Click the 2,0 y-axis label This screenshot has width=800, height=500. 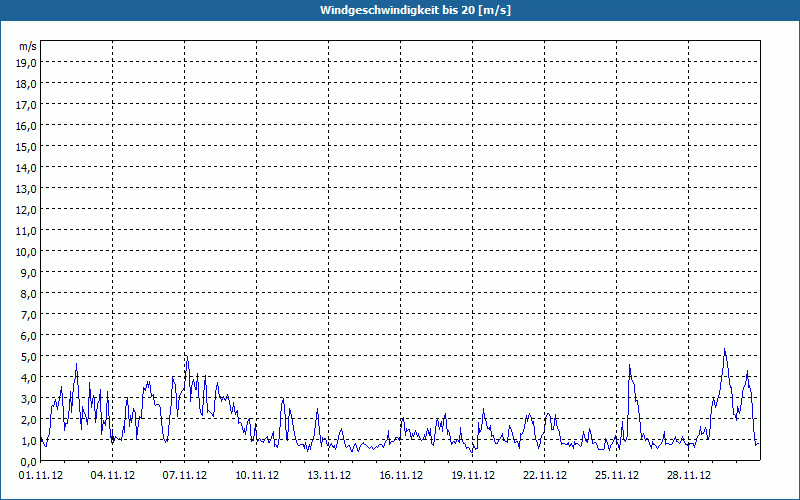tap(29, 420)
